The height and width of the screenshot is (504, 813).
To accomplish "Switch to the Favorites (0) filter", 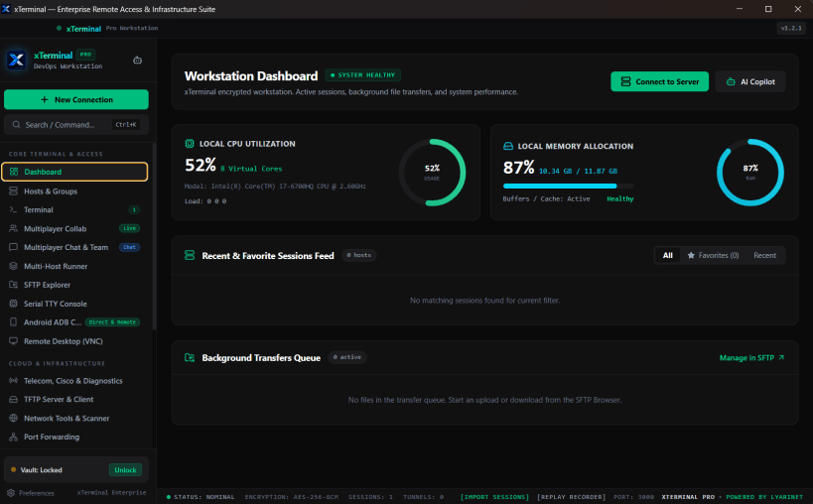I will [x=713, y=255].
